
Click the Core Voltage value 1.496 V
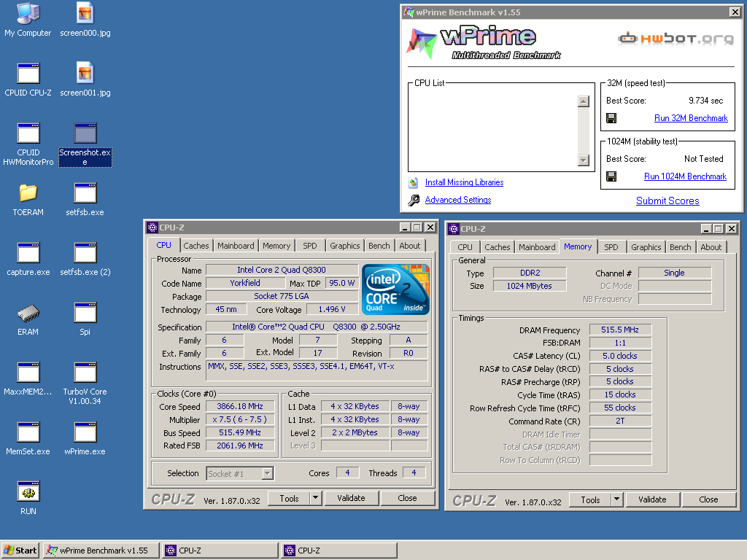[332, 309]
